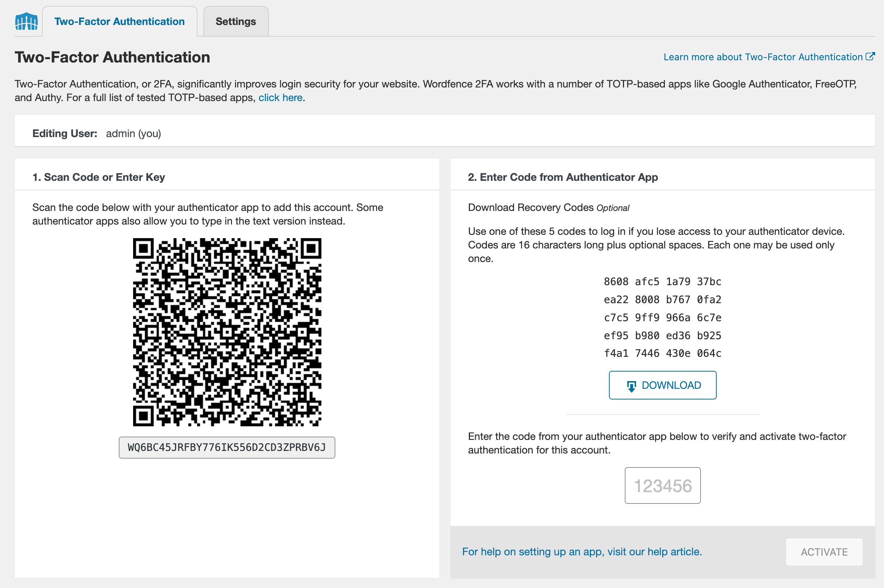Click recovery code starting with ef95
Image resolution: width=884 pixels, height=588 pixels.
[662, 336]
